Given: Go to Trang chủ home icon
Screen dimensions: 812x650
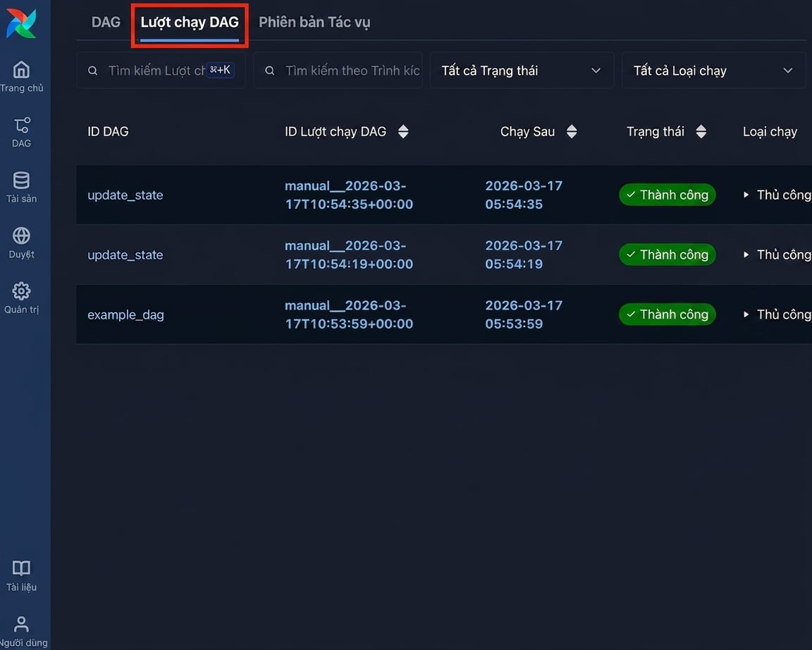Looking at the screenshot, I should 21,69.
